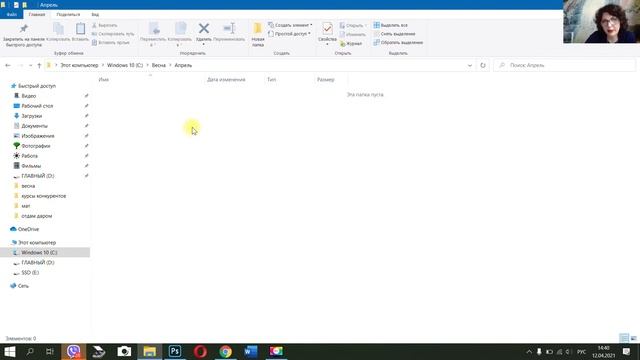Viewport: 640px width, 360px height.
Task: Open taskbar search magnifier
Action: [30, 351]
